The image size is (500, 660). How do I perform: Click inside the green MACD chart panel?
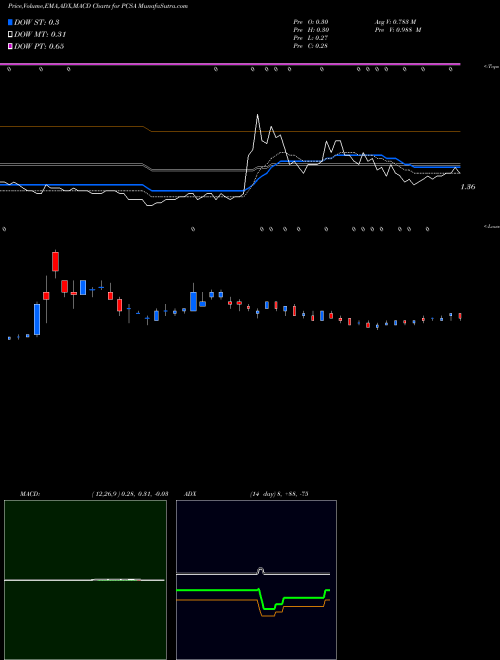pyautogui.click(x=85, y=580)
